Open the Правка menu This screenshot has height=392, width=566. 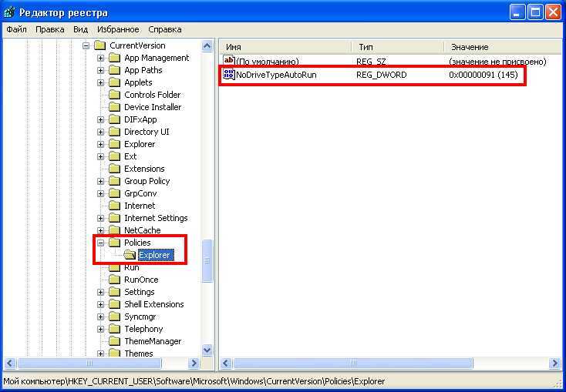click(50, 29)
